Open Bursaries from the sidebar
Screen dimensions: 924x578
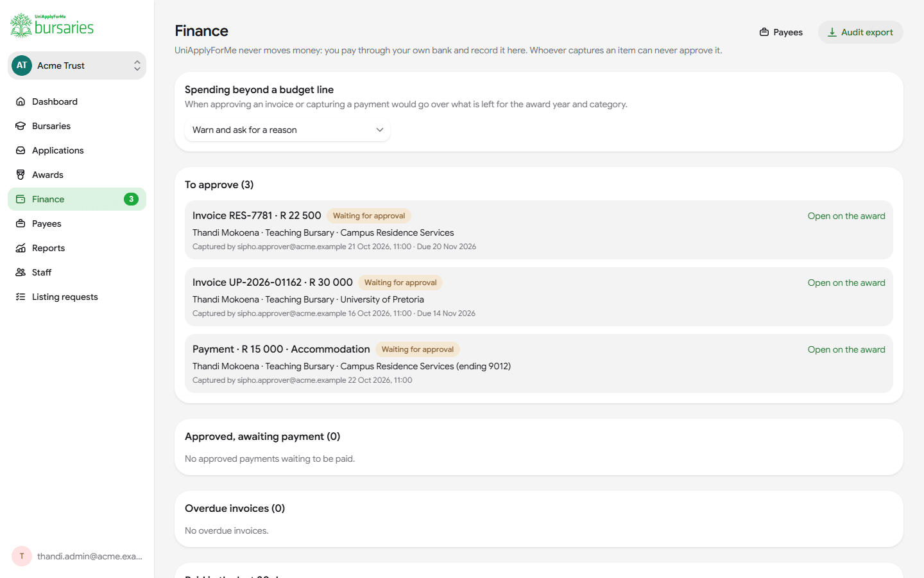[x=77, y=126]
